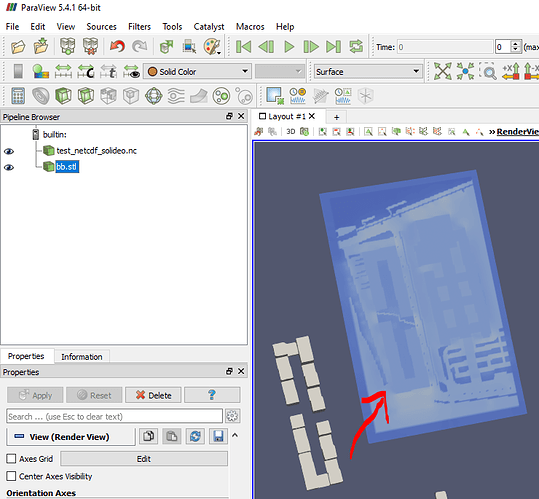539x499 pixels.
Task: Check Center Axes Visibility
Action: [x=11, y=476]
